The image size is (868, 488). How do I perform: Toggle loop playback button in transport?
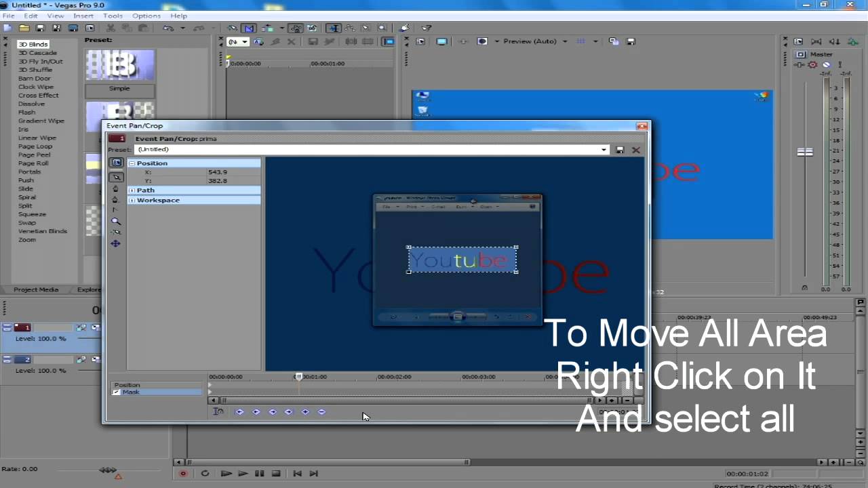click(x=205, y=474)
